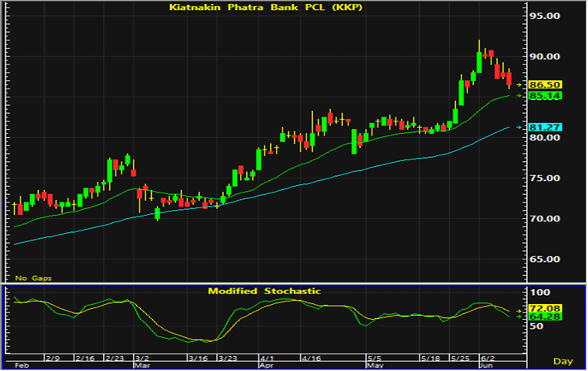This screenshot has width=588, height=371.
Task: Click the yellow arrow beside 86.50
Action: [519, 85]
